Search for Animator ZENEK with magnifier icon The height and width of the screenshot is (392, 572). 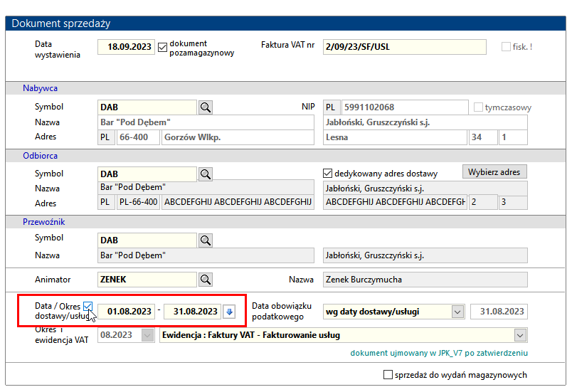coord(206,280)
